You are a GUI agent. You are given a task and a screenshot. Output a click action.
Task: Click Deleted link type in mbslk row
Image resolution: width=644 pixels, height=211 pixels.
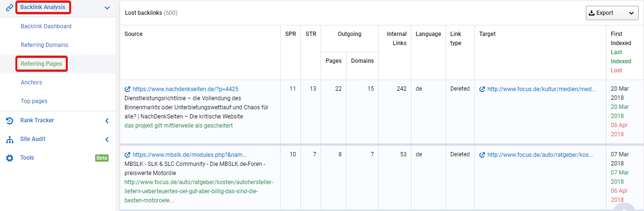pyautogui.click(x=460, y=154)
